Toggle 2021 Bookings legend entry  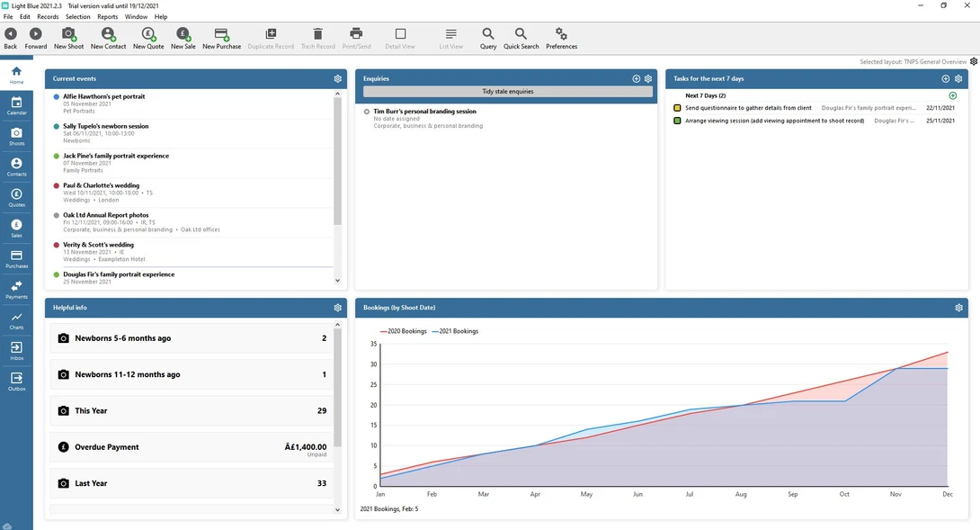(x=455, y=331)
